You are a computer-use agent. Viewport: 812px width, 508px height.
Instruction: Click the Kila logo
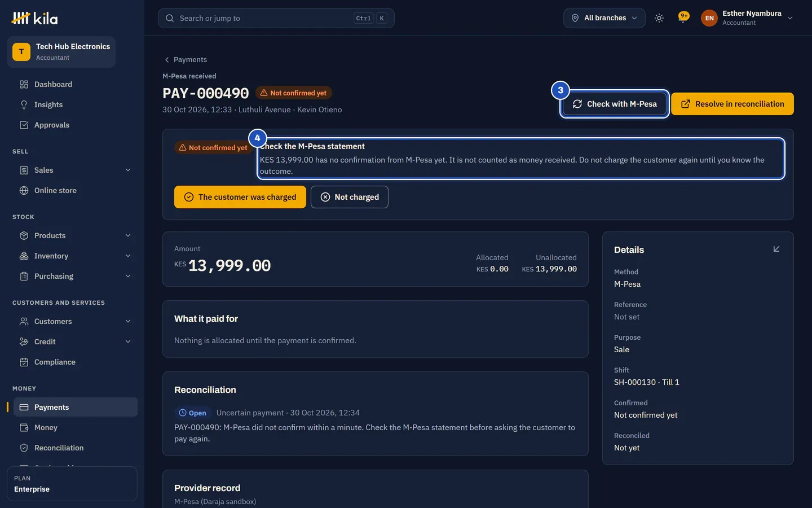[34, 18]
